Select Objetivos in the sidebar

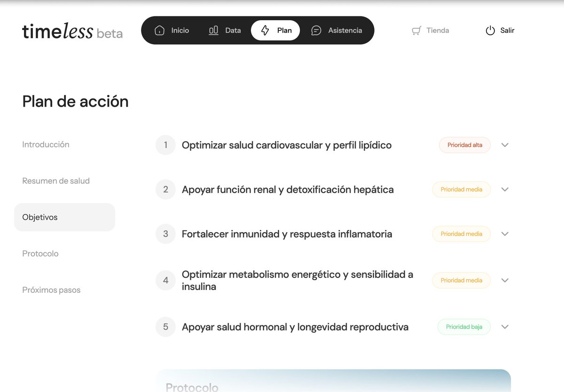pyautogui.click(x=64, y=217)
